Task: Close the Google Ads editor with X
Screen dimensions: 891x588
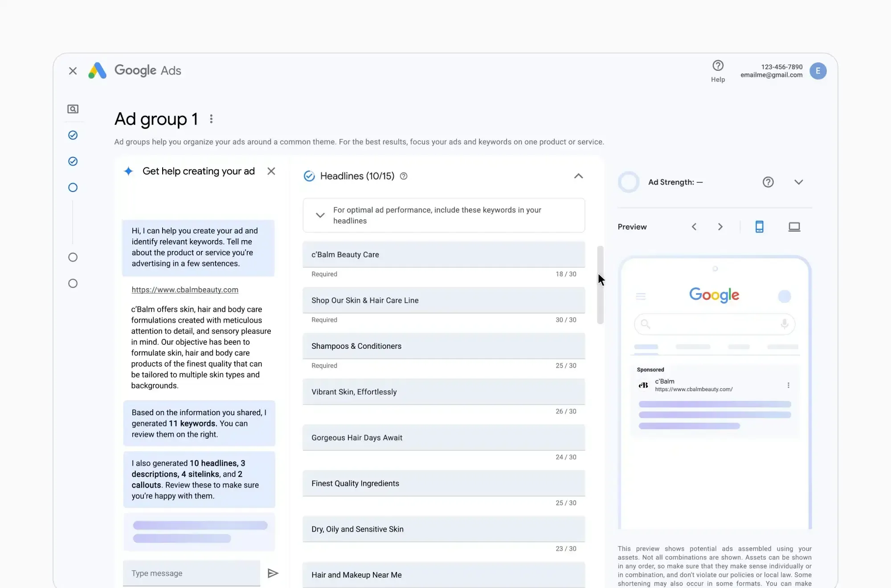Action: tap(73, 71)
